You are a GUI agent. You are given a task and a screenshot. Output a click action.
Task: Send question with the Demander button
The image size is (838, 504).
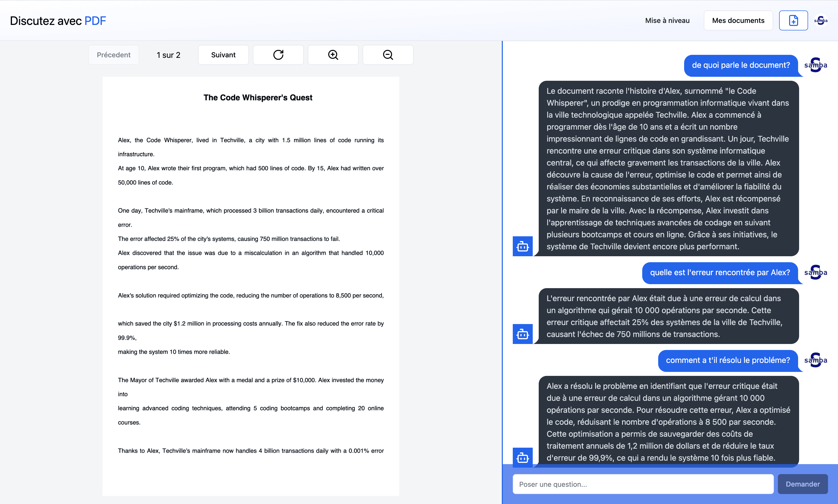pyautogui.click(x=803, y=484)
